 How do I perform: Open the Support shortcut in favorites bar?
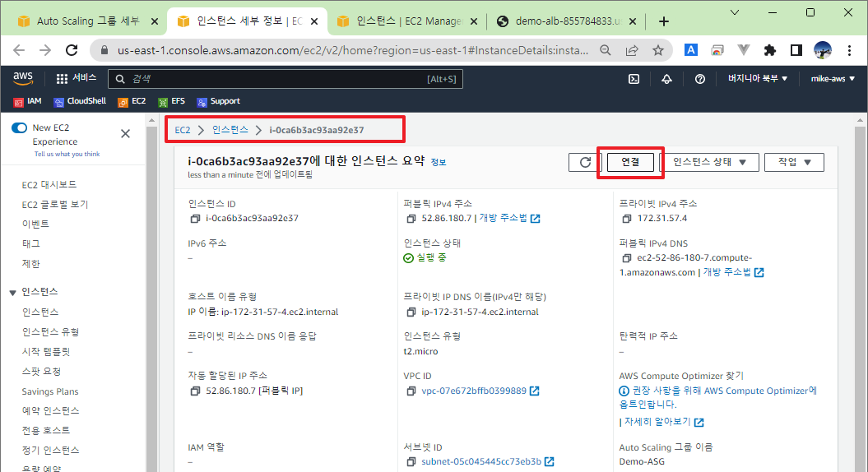click(218, 101)
